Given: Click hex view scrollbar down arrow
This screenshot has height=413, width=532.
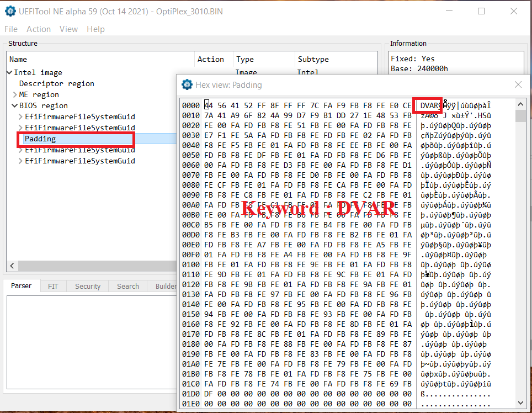Looking at the screenshot, I should [520, 403].
